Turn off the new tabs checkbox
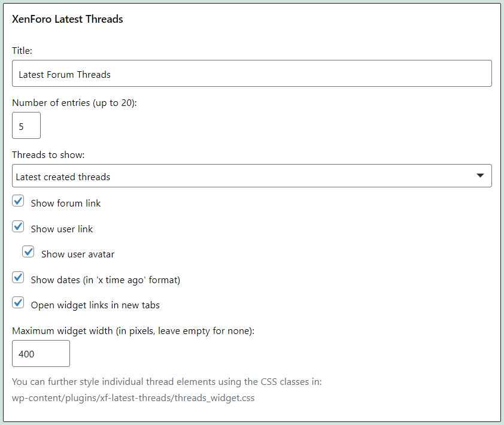The height and width of the screenshot is (425, 504). click(19, 303)
